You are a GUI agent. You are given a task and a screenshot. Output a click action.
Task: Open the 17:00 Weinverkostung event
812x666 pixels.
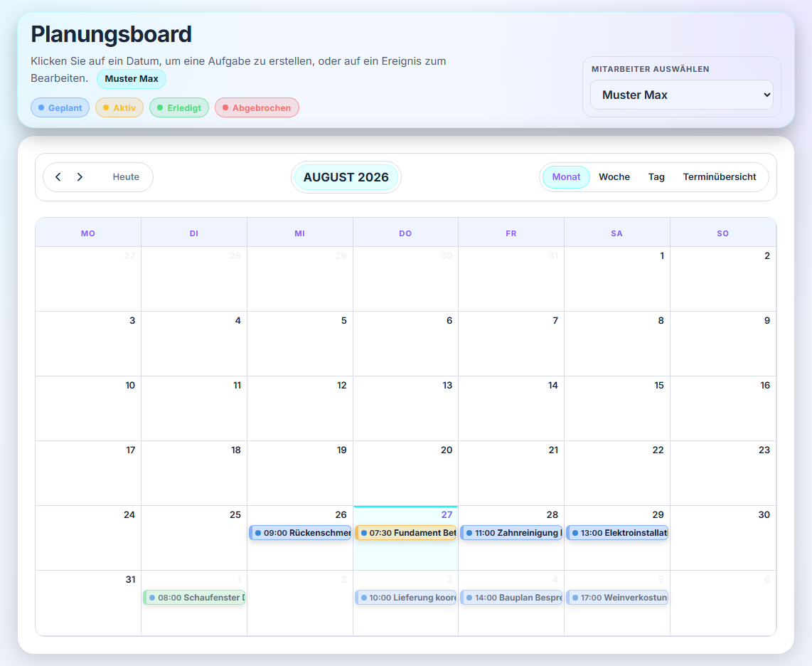coord(616,598)
